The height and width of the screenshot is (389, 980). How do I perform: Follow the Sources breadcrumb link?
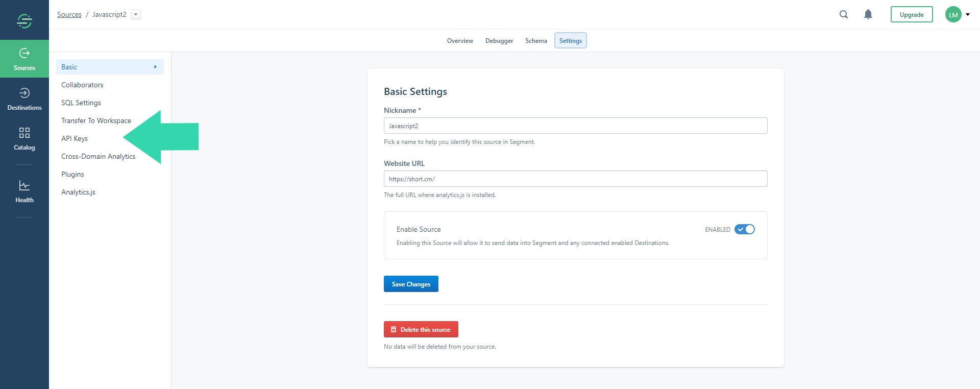69,14
